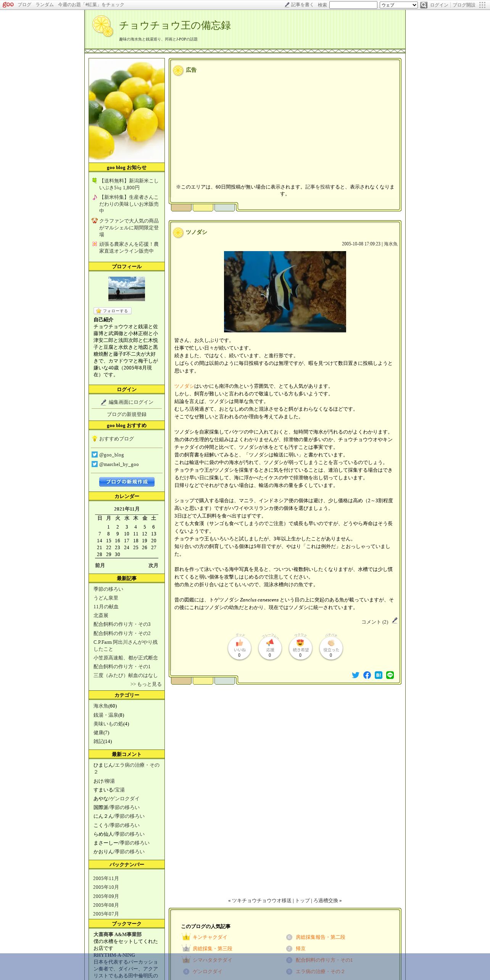Click Twitter icon for @goo_blog

coord(95,455)
